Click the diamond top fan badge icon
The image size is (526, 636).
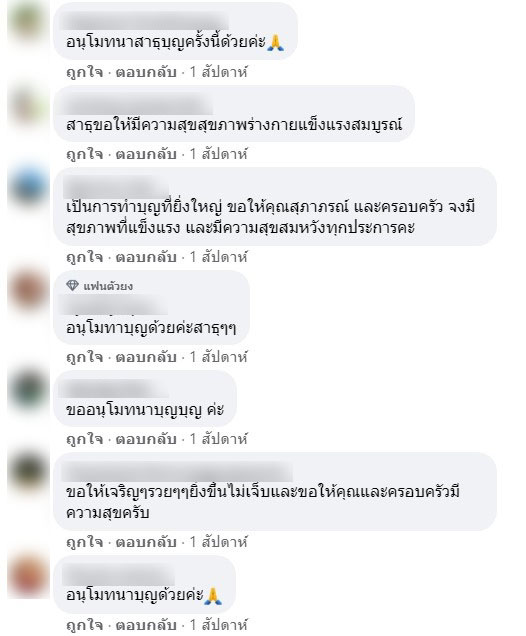72,286
